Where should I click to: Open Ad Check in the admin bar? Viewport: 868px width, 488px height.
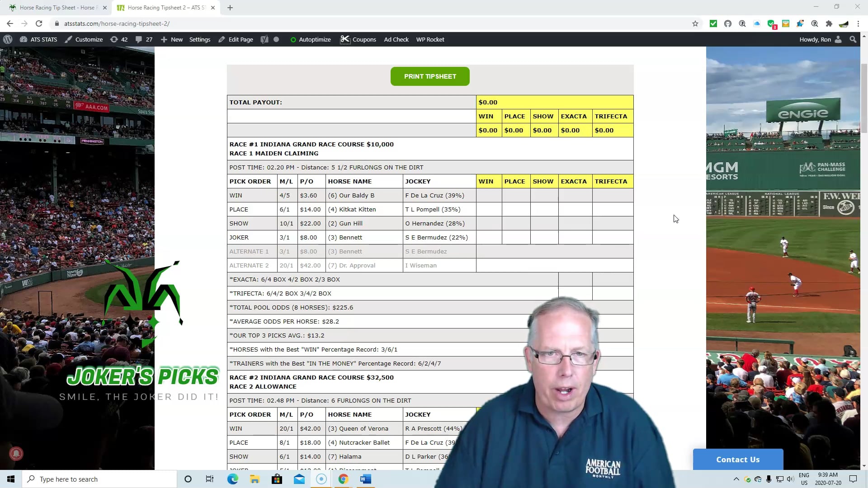(396, 39)
